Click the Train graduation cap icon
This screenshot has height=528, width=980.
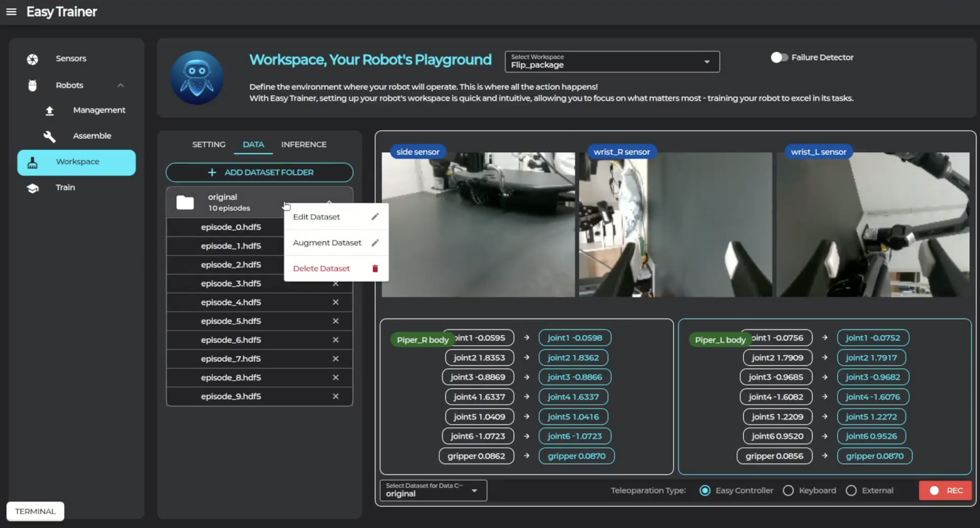pyautogui.click(x=33, y=188)
